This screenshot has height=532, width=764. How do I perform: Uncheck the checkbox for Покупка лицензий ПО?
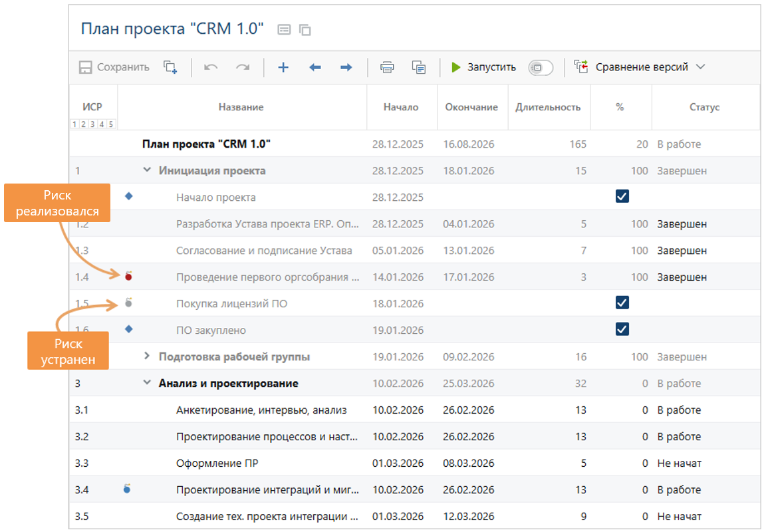coord(622,303)
